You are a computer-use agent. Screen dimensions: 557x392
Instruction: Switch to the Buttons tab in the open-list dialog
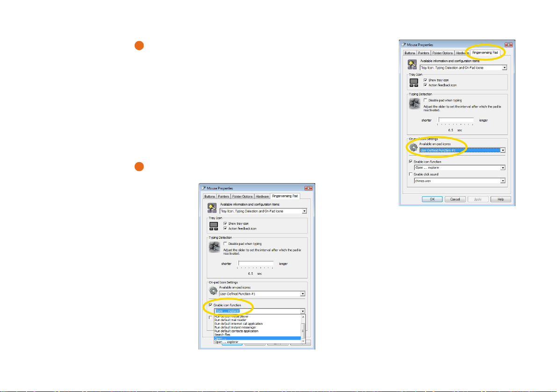pyautogui.click(x=210, y=196)
